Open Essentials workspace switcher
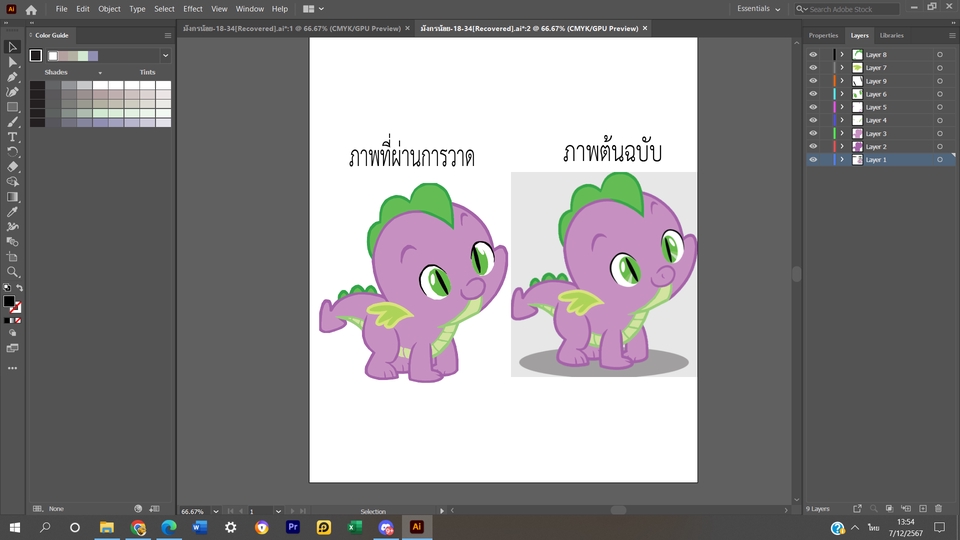Viewport: 960px width, 540px height. coord(759,9)
